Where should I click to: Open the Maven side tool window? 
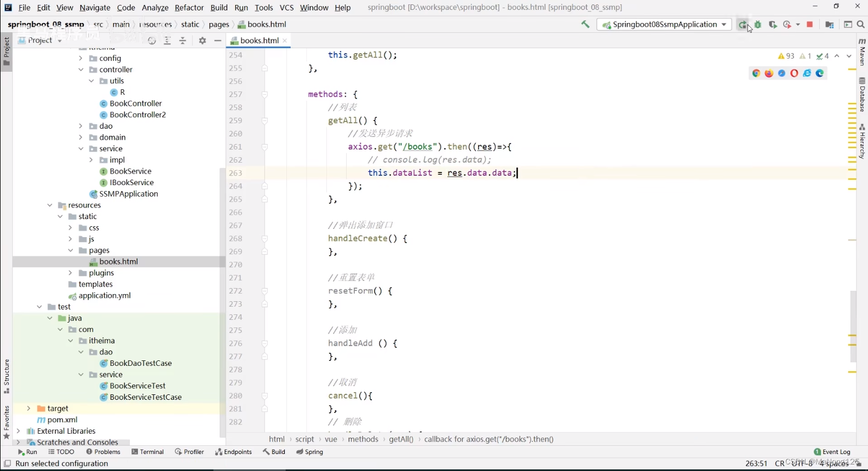(x=863, y=51)
